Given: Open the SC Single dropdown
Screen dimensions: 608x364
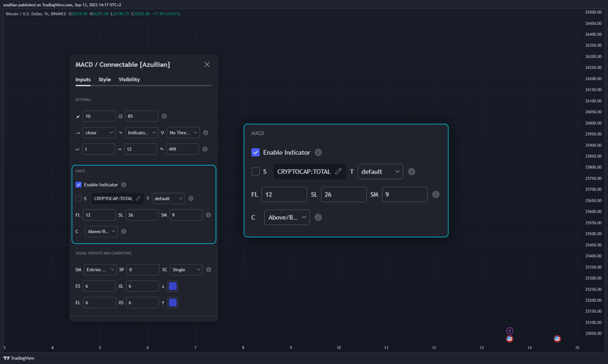Looking at the screenshot, I should point(186,270).
